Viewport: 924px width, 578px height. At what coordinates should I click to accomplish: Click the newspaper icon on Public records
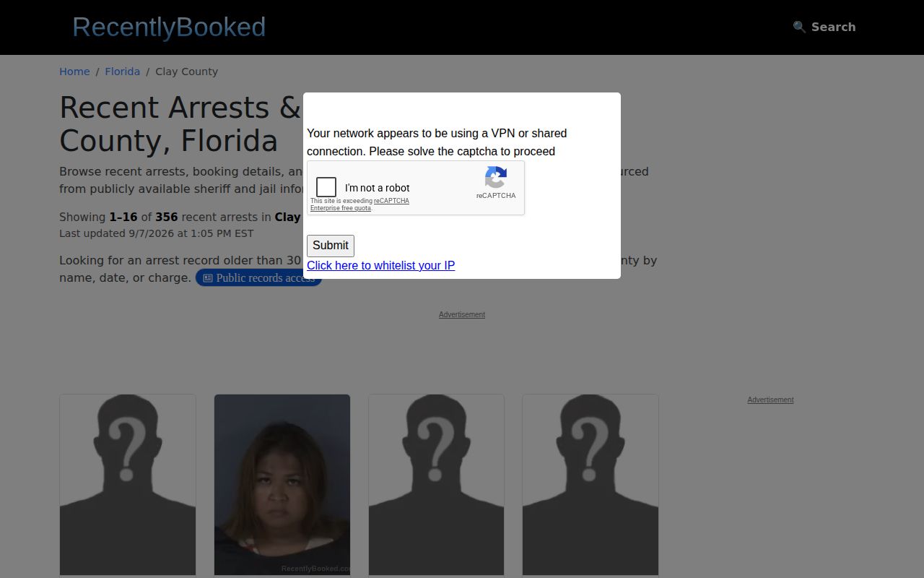coord(207,278)
